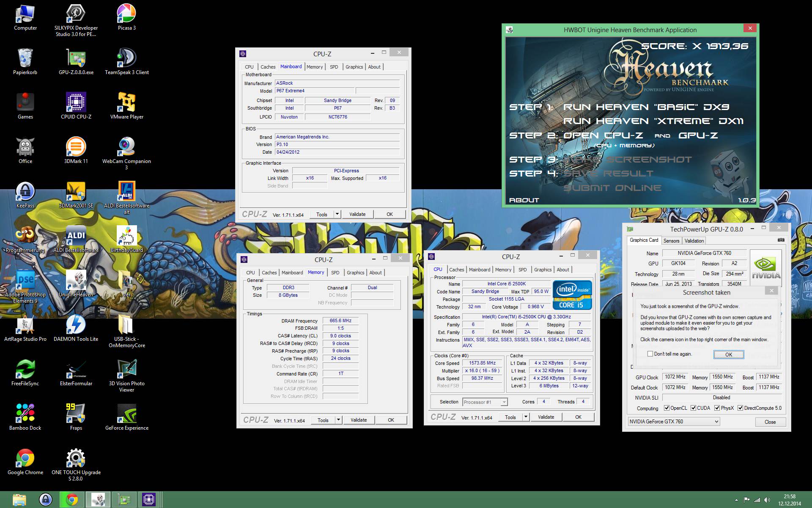Open TeamSpeak 3 Client shortcut
Image resolution: width=812 pixels, height=508 pixels.
tap(126, 62)
